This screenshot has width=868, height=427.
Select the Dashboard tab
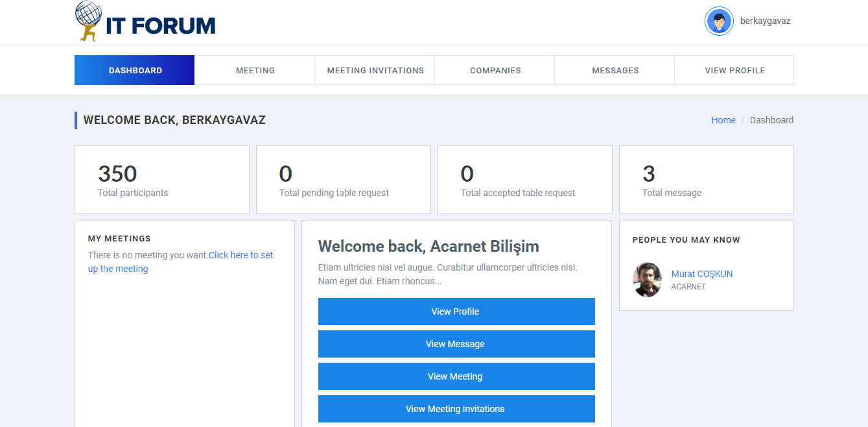tap(135, 70)
